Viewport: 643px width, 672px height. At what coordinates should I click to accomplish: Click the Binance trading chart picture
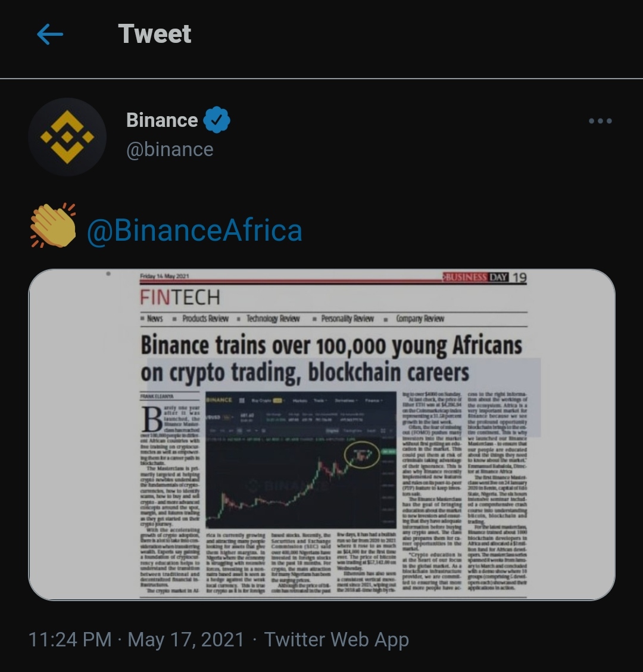pos(301,459)
